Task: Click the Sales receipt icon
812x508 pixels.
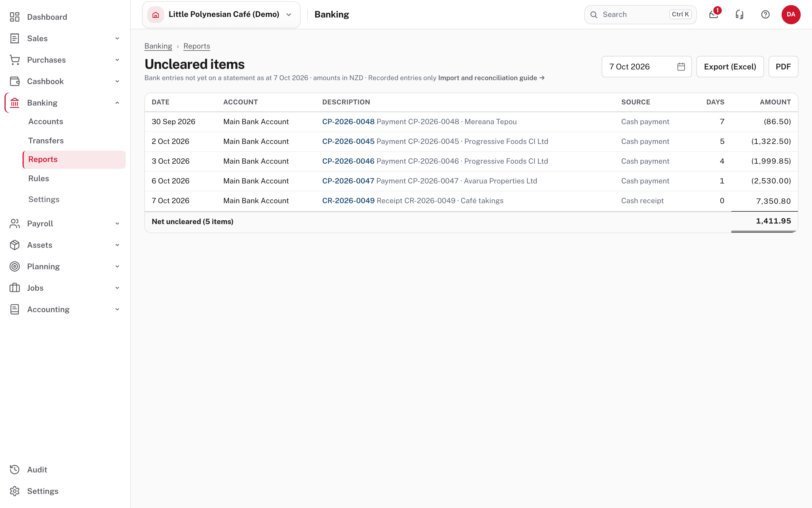Action: 14,38
